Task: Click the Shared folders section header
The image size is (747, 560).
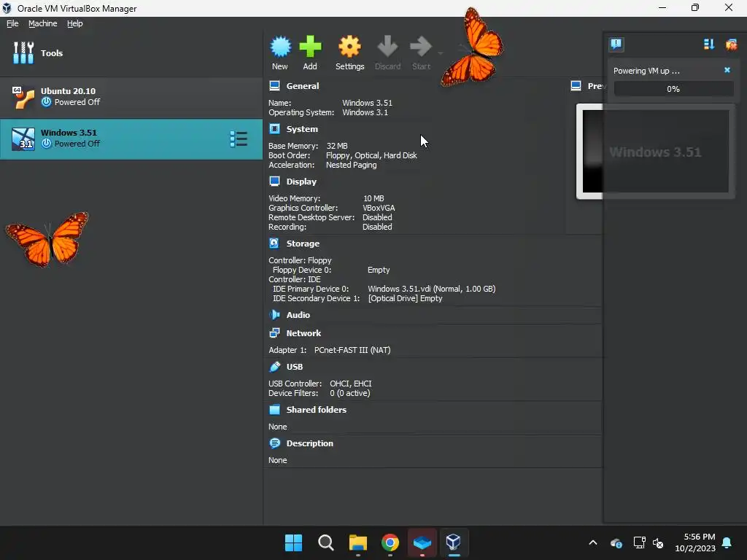Action: click(x=317, y=410)
